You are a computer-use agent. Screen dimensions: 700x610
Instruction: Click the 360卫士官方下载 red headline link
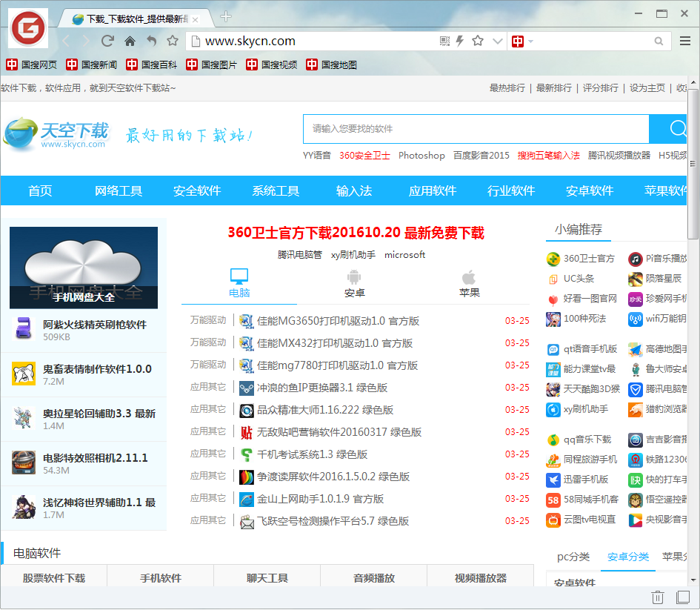356,233
